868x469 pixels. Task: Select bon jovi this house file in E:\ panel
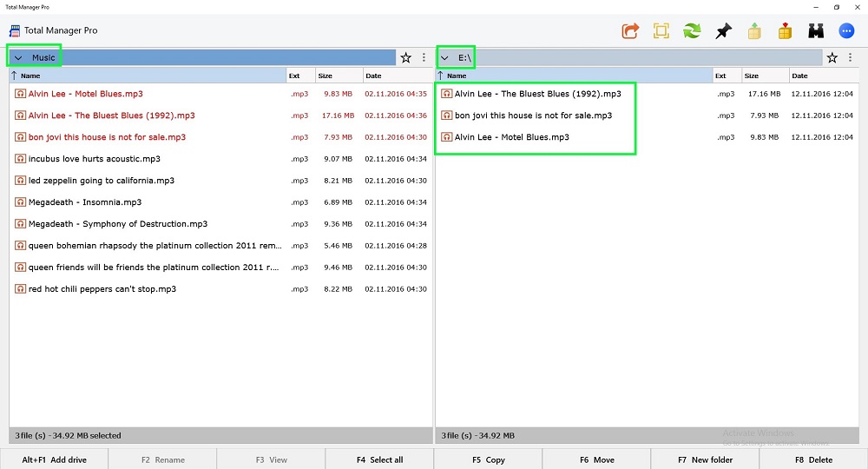(648, 116)
